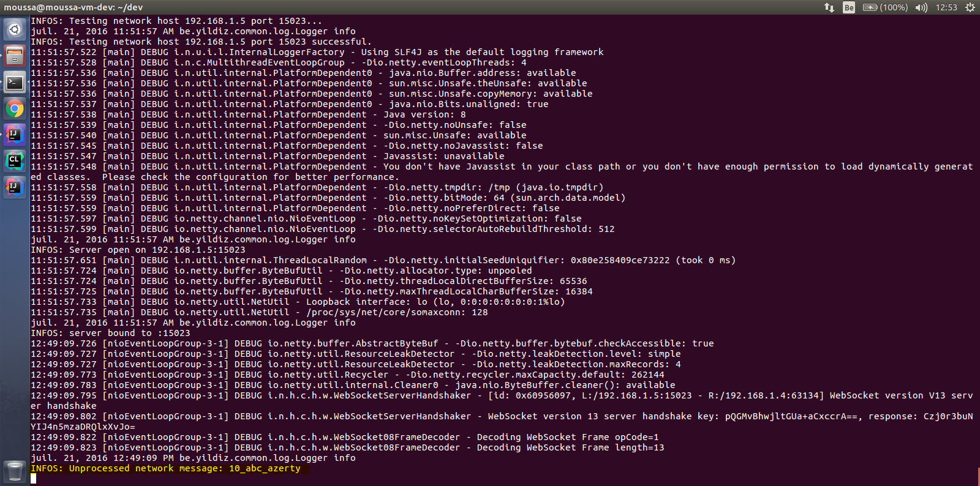Screen dimensions: 980x486
Task: Click the text 'java.nio.Bits.unaligned: true'
Action: [469, 104]
